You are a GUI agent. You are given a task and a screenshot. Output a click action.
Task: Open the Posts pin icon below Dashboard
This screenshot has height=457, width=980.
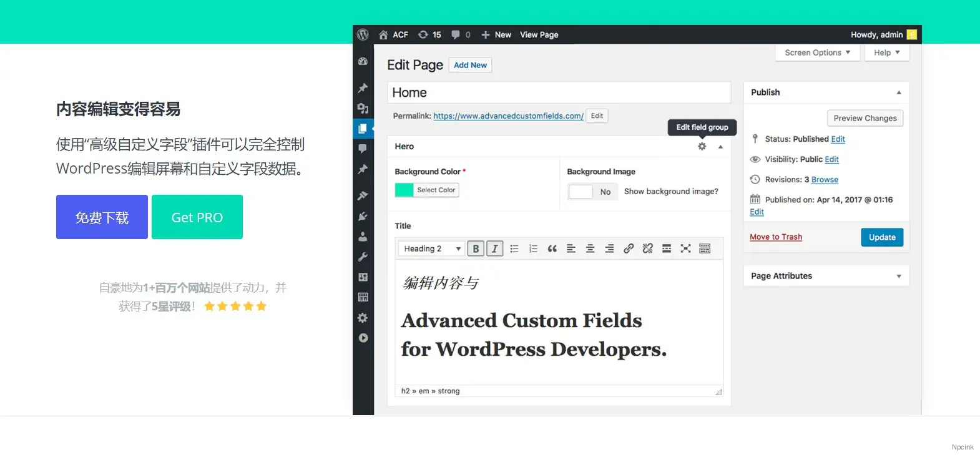point(363,88)
